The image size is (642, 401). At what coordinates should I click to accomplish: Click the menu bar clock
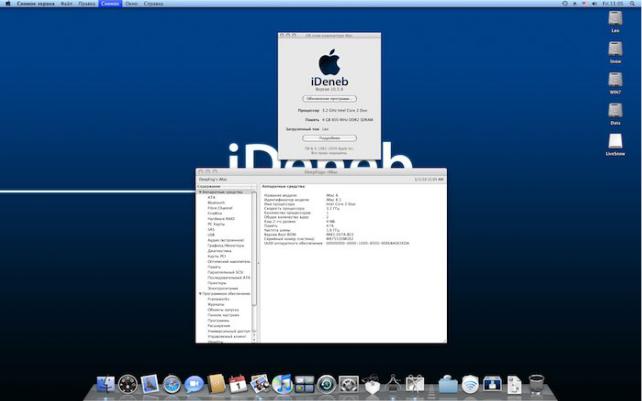point(613,3)
